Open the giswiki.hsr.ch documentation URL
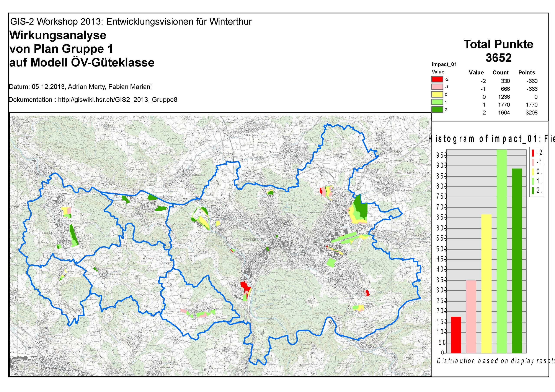 (118, 100)
